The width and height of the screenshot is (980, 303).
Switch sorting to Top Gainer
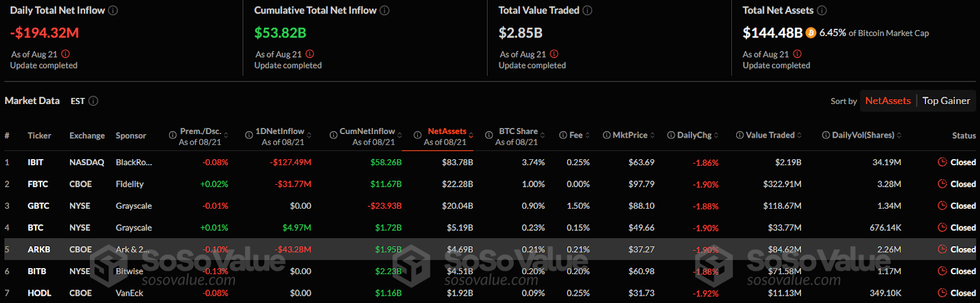tap(946, 101)
